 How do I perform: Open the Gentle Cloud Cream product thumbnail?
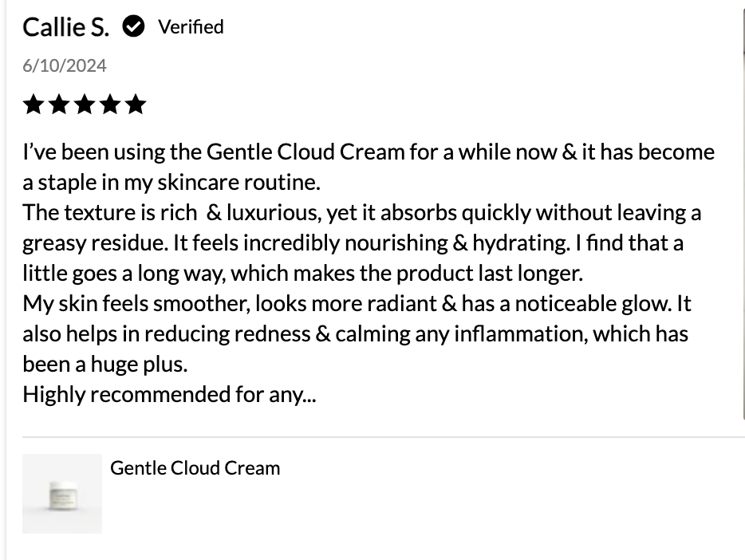pos(62,493)
